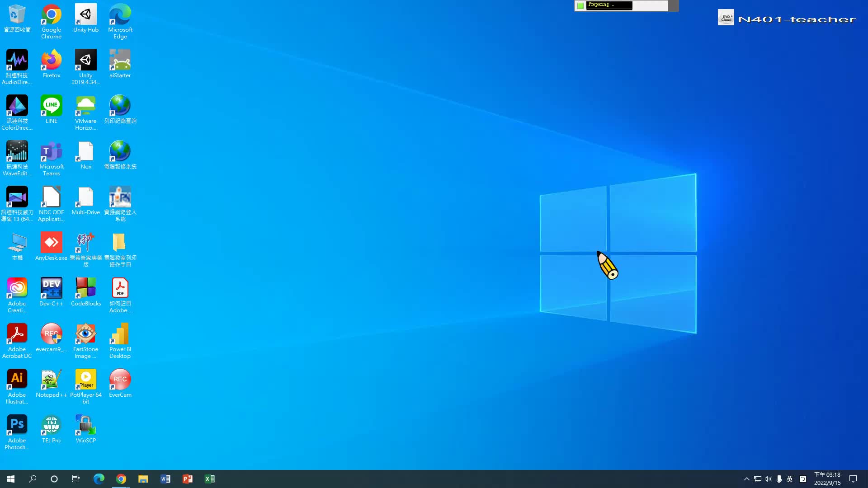Open TEJ Pro desktop shortcut
The height and width of the screenshot is (488, 868).
(x=51, y=429)
